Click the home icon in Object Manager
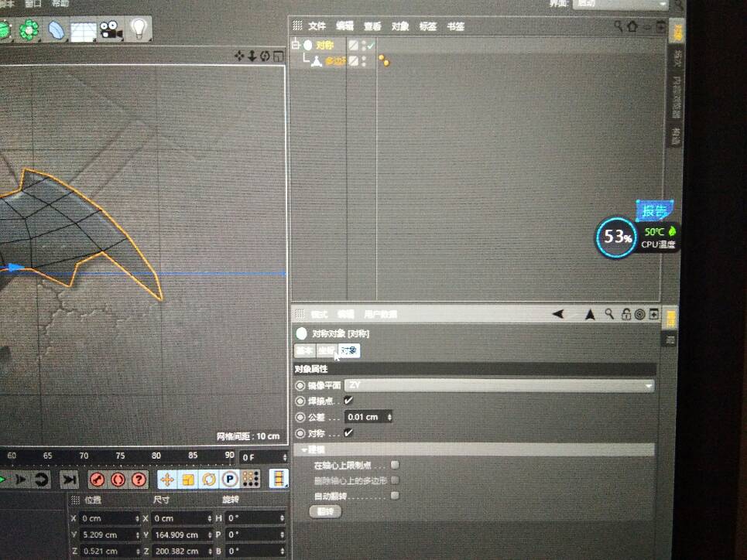 pos(632,26)
